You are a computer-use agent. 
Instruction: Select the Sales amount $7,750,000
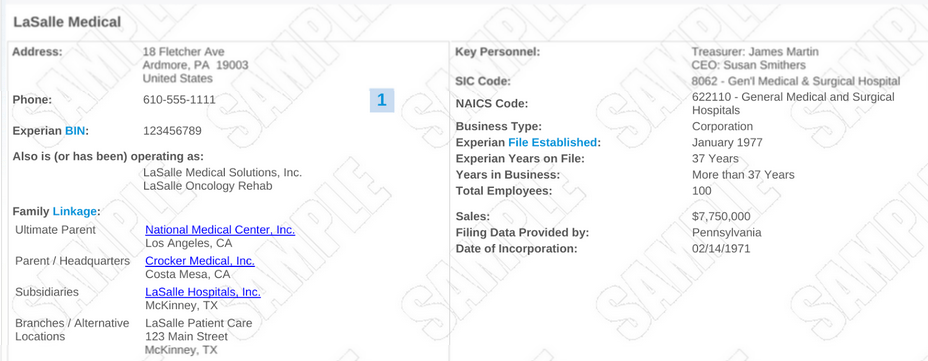coord(721,217)
